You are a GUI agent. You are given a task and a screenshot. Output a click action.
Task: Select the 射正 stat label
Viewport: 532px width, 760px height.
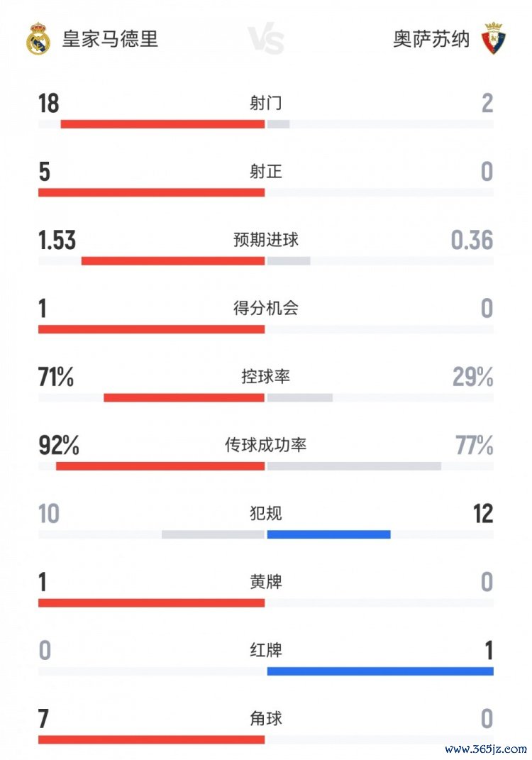coord(266,172)
